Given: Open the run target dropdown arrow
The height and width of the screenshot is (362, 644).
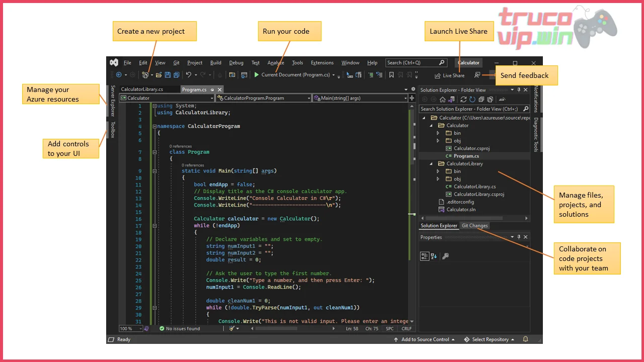Looking at the screenshot, I should tap(334, 75).
